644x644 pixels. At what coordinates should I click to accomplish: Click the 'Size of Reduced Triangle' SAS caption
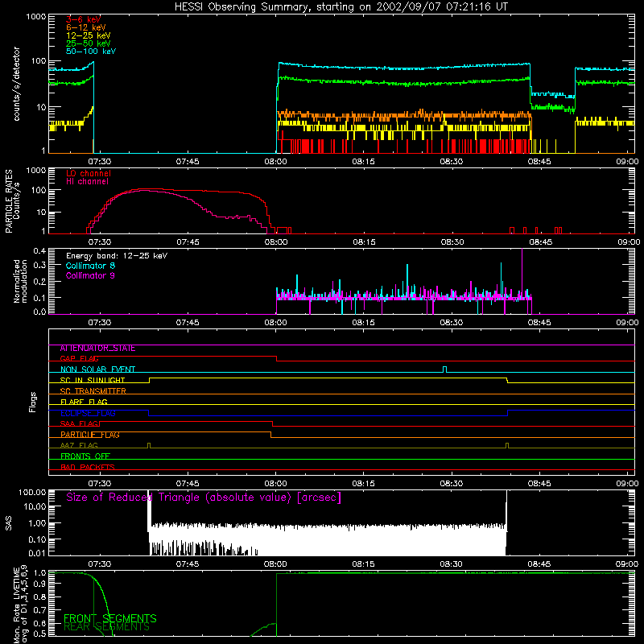pyautogui.click(x=204, y=497)
